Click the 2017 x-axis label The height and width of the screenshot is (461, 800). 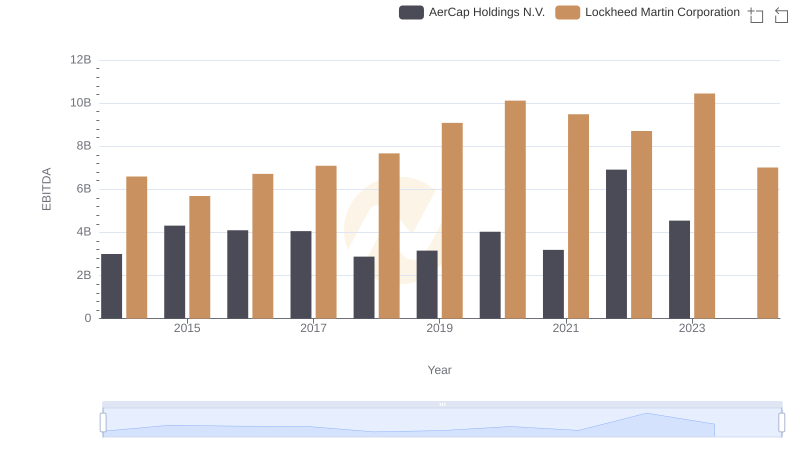pyautogui.click(x=313, y=328)
